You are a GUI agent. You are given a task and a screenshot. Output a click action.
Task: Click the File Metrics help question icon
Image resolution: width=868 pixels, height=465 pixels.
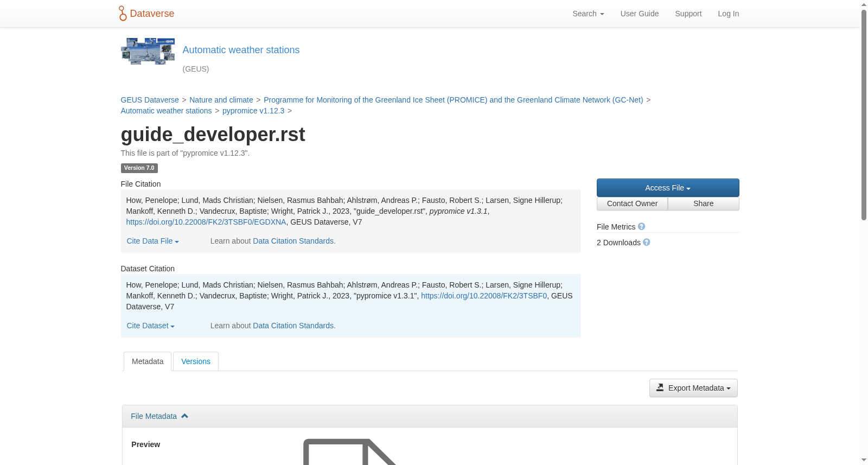pos(641,227)
